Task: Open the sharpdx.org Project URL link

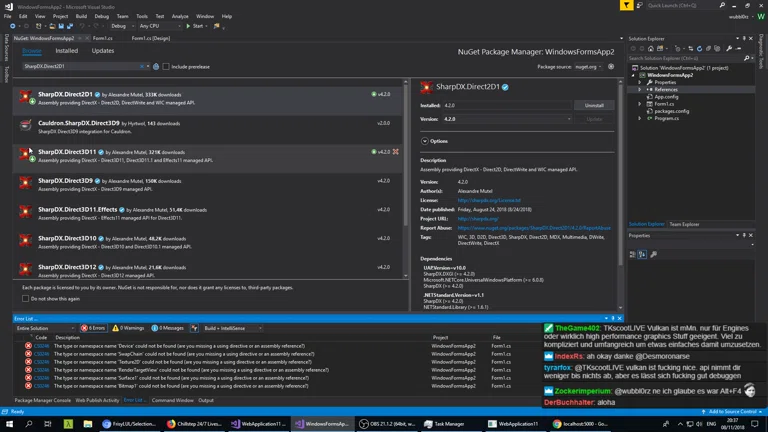Action: point(478,219)
